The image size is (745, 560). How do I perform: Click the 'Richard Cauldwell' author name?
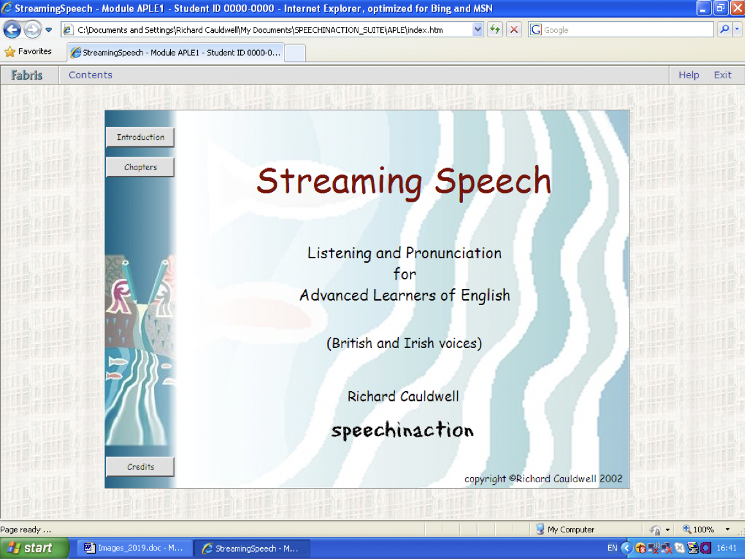click(403, 396)
